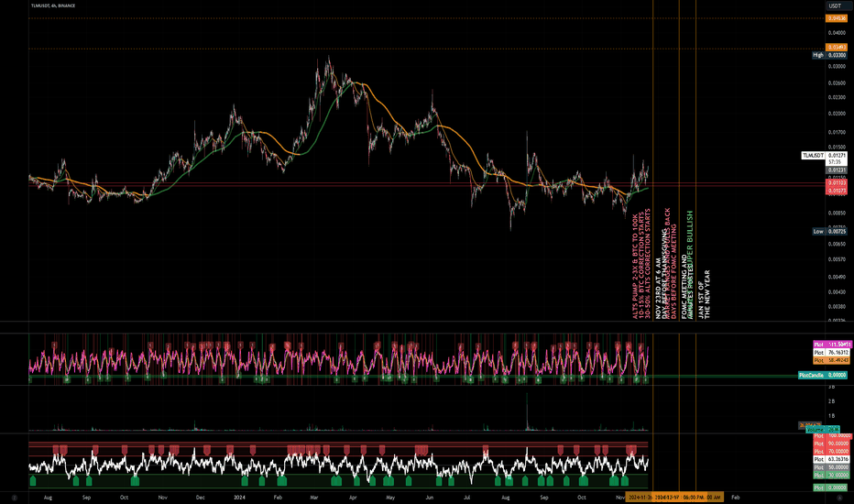Viewport: 854px width, 504px height.
Task: Select the red Plot 70.00000 level label
Action: click(x=832, y=451)
